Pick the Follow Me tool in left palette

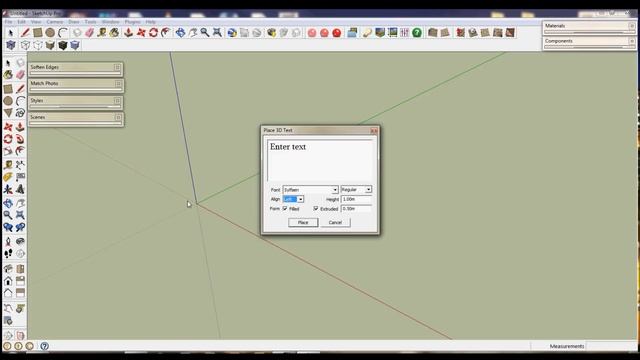[x=20, y=139]
